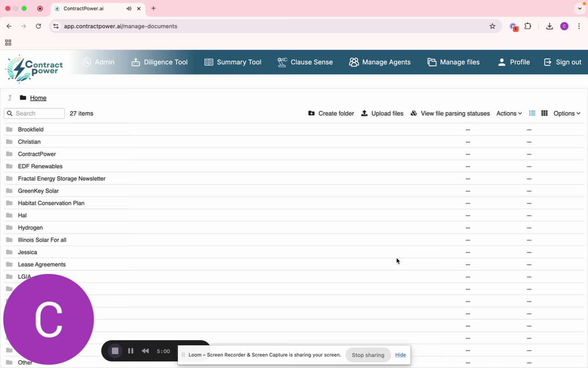The width and height of the screenshot is (588, 368).
Task: Expand the Actions dropdown
Action: click(509, 114)
